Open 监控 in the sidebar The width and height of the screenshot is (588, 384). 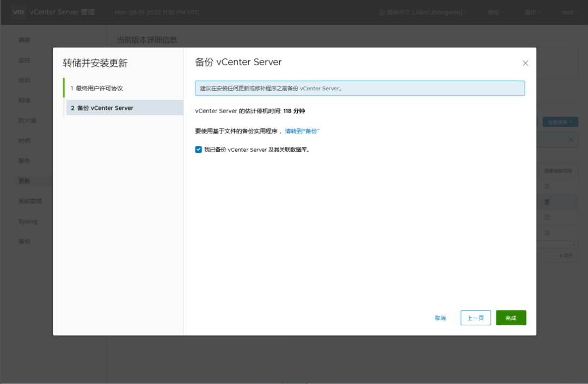[24, 60]
